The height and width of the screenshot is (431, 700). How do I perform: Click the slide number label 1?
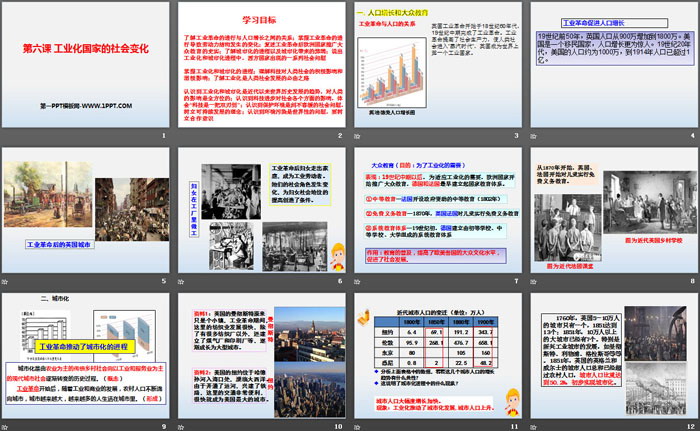point(164,136)
